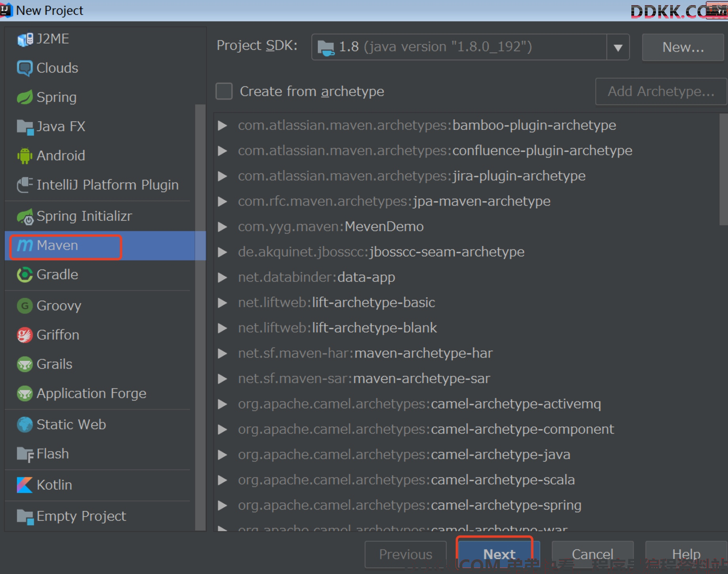Expand confluence-plugin-archetype node
The image size is (728, 574).
coord(223,151)
